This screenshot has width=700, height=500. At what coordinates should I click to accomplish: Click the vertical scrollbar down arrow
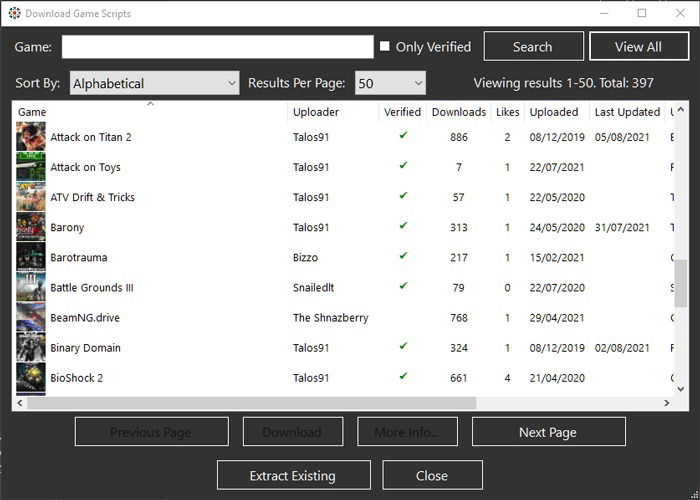coord(681,389)
